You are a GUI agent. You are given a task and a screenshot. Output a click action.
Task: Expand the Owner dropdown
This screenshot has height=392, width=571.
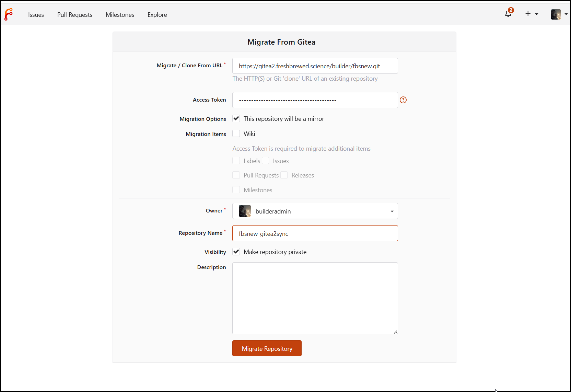(x=315, y=211)
